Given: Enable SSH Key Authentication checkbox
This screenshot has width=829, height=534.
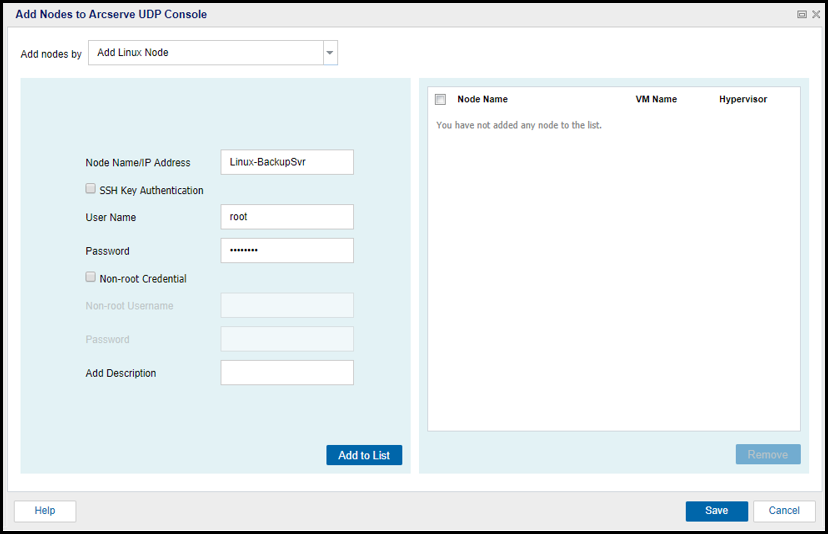Looking at the screenshot, I should (x=91, y=189).
